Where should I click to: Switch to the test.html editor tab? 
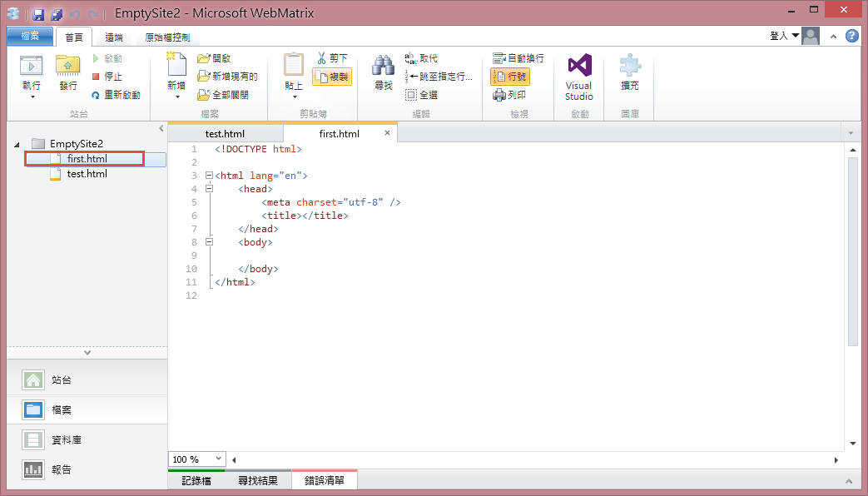tap(226, 133)
